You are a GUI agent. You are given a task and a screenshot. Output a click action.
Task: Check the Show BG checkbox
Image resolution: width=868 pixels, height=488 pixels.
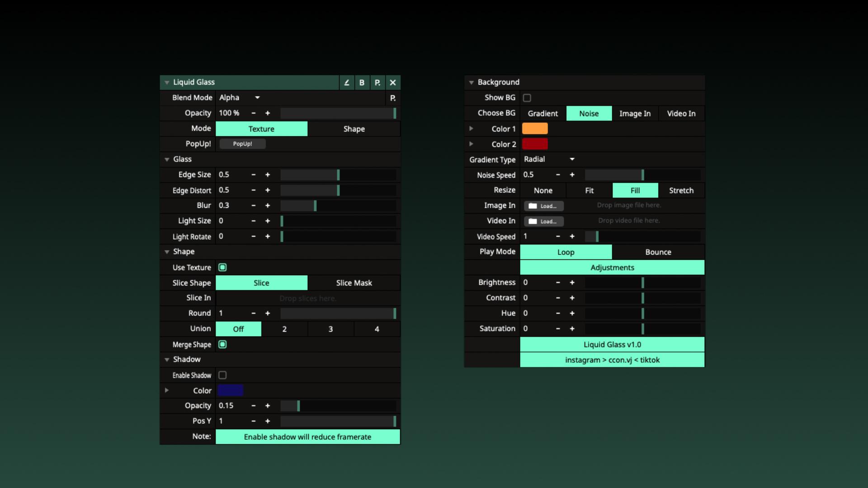click(x=527, y=98)
